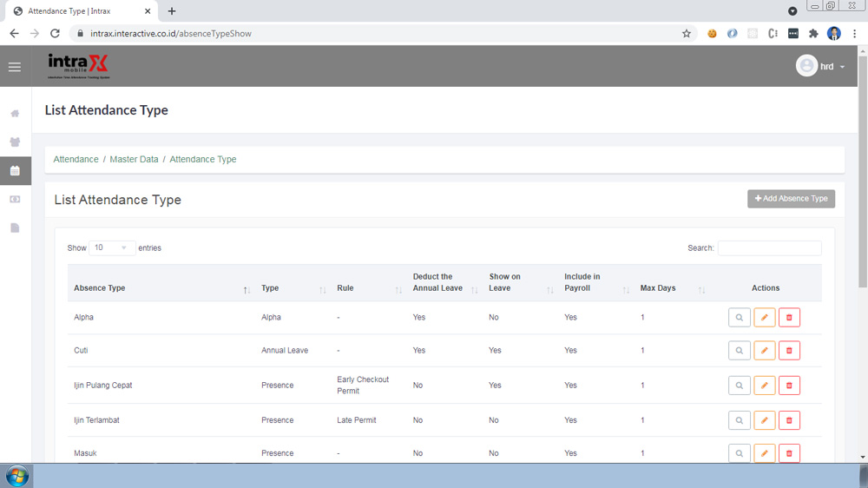The width and height of the screenshot is (868, 488).
Task: Toggle the hamburger sidebar menu
Action: pyautogui.click(x=15, y=67)
